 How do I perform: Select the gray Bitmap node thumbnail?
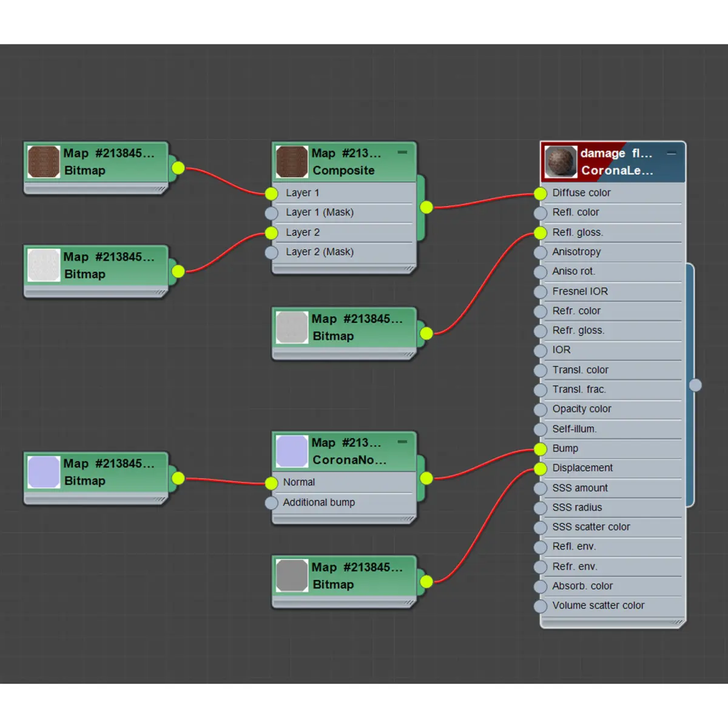[292, 576]
